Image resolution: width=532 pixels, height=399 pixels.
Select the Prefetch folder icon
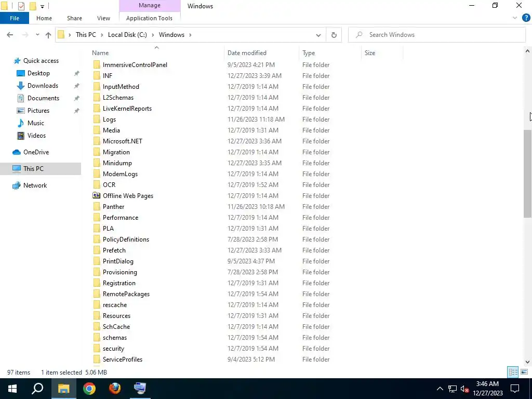(97, 250)
